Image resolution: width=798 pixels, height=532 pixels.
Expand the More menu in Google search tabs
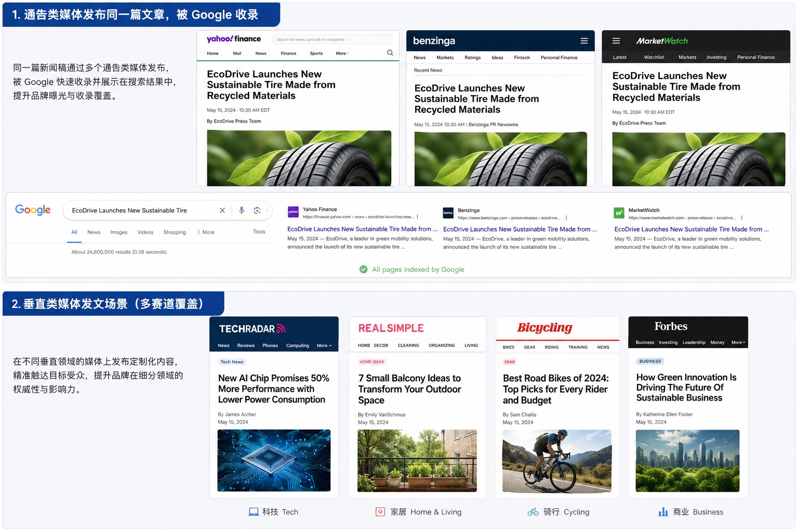206,232
